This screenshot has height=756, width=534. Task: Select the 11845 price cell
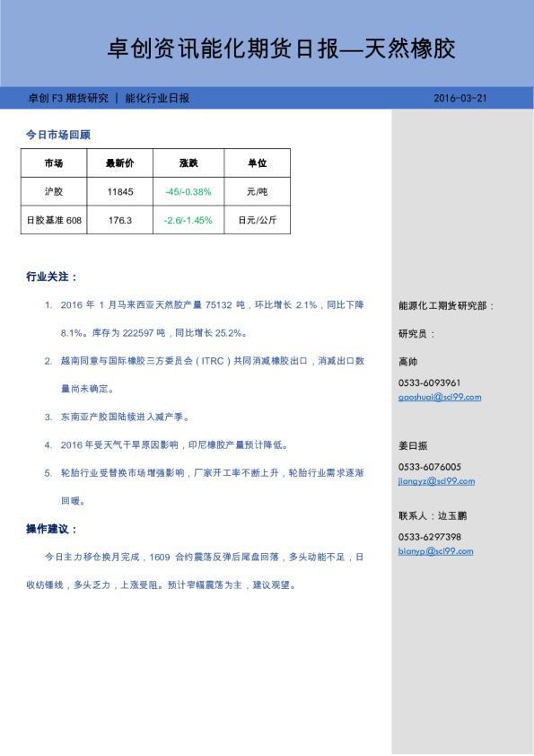click(x=120, y=191)
